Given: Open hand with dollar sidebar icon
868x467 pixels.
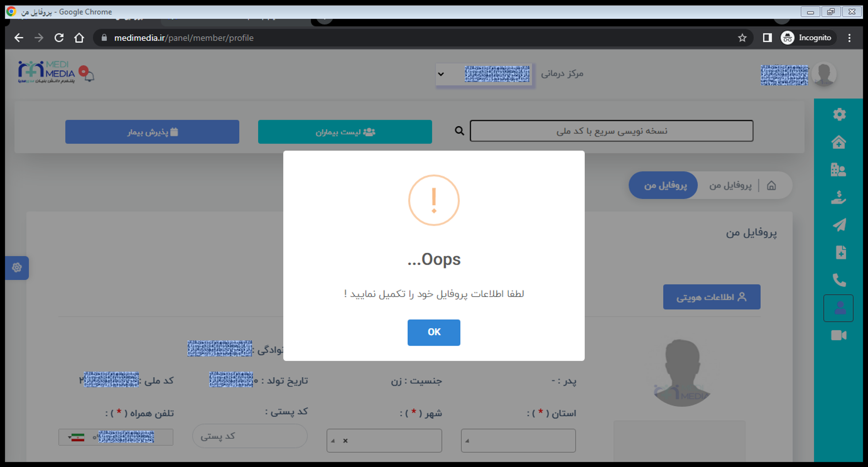Looking at the screenshot, I should pyautogui.click(x=838, y=197).
